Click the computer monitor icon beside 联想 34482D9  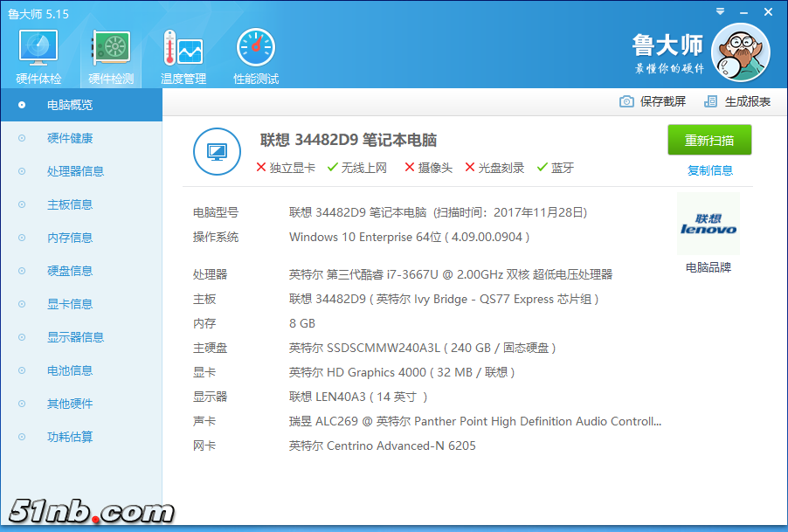[x=216, y=151]
